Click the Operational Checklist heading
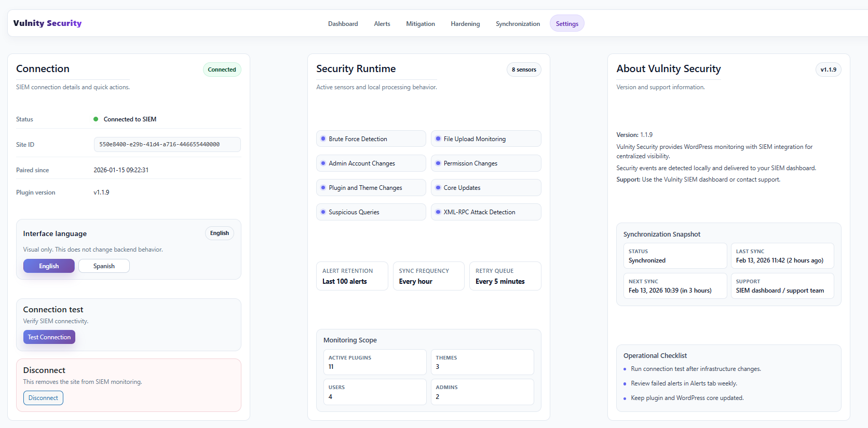 [655, 356]
